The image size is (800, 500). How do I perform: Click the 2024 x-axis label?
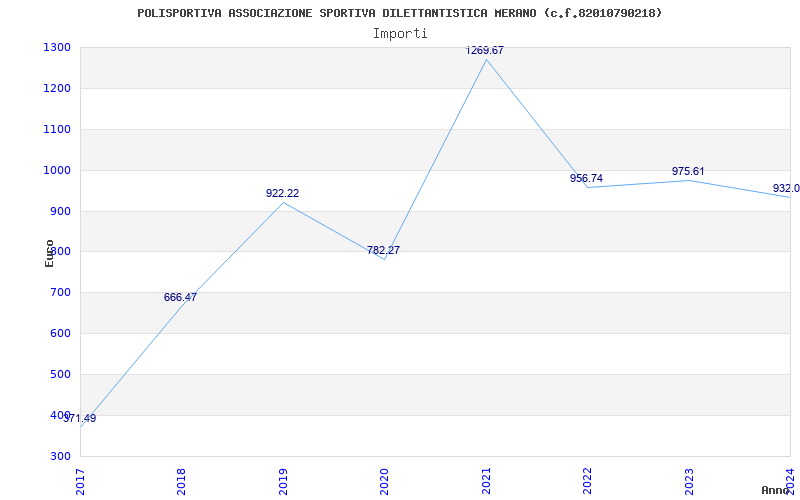click(x=790, y=481)
